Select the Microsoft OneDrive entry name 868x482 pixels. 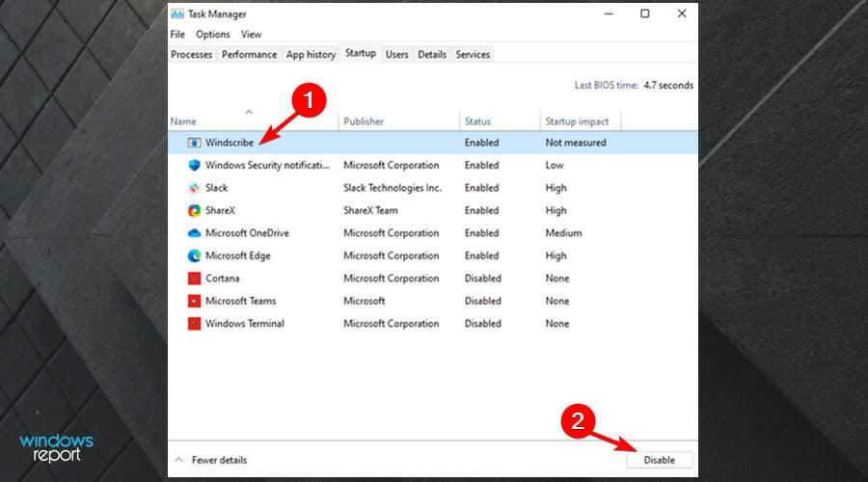[x=247, y=233]
